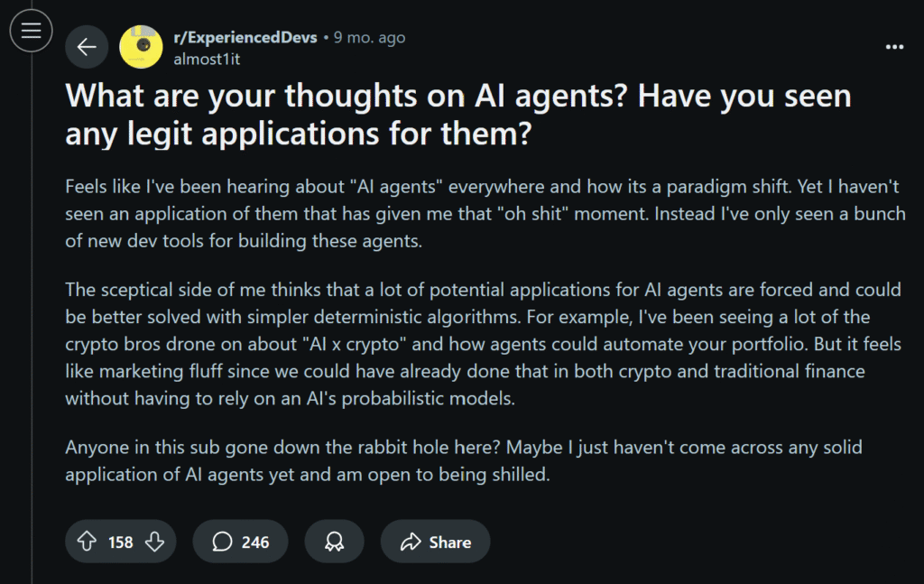Open the Share icon on the post
Image resolution: width=924 pixels, height=584 pixels.
411,542
